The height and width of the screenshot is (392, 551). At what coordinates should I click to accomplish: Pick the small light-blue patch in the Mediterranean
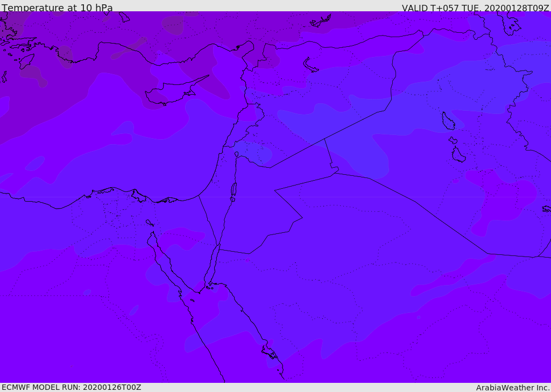35,163
